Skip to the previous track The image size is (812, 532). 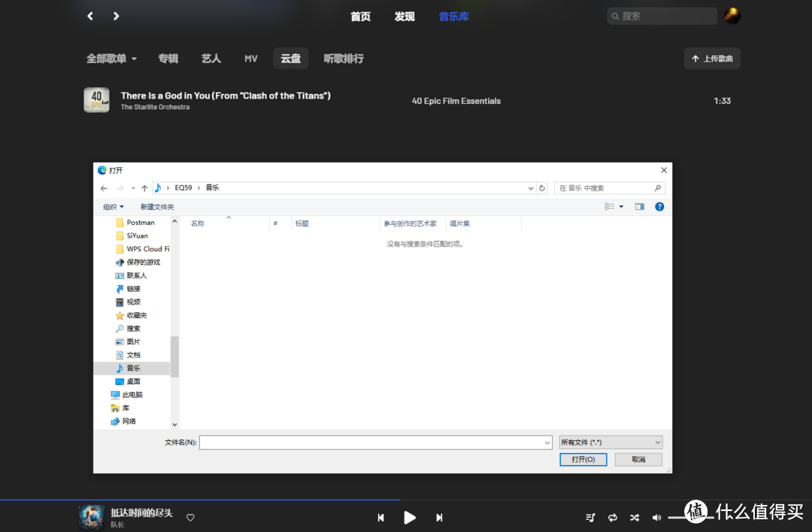(x=380, y=518)
